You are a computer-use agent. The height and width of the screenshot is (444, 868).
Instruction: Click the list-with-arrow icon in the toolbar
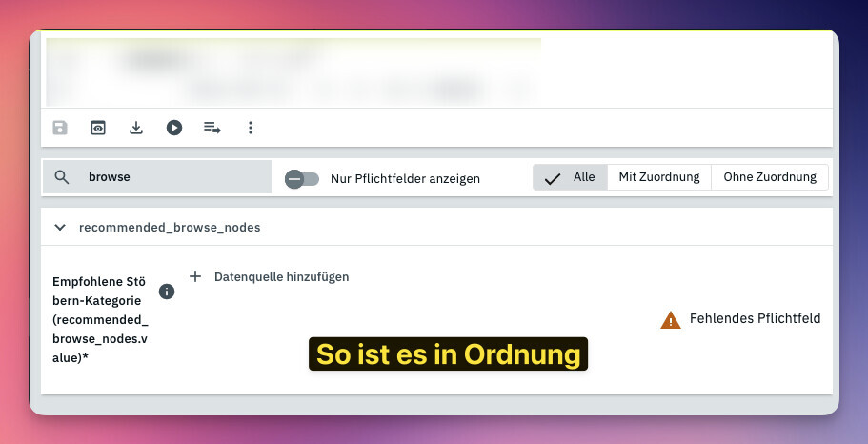click(212, 128)
